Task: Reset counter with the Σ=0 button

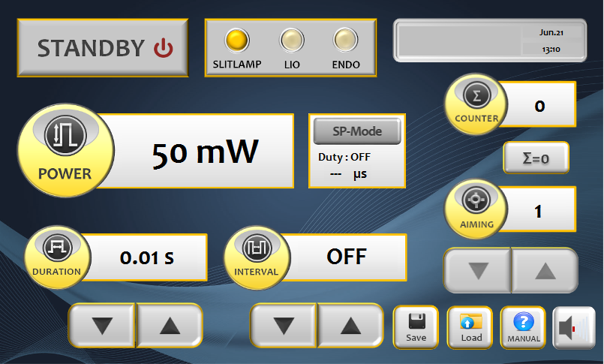Action: click(x=536, y=158)
